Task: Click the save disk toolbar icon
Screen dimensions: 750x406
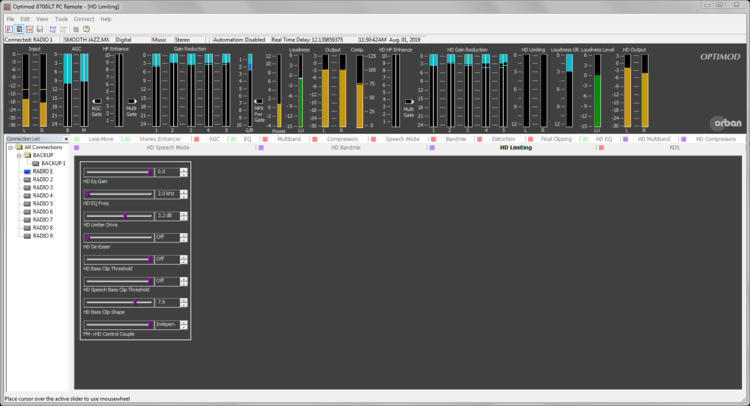Action: (x=39, y=29)
